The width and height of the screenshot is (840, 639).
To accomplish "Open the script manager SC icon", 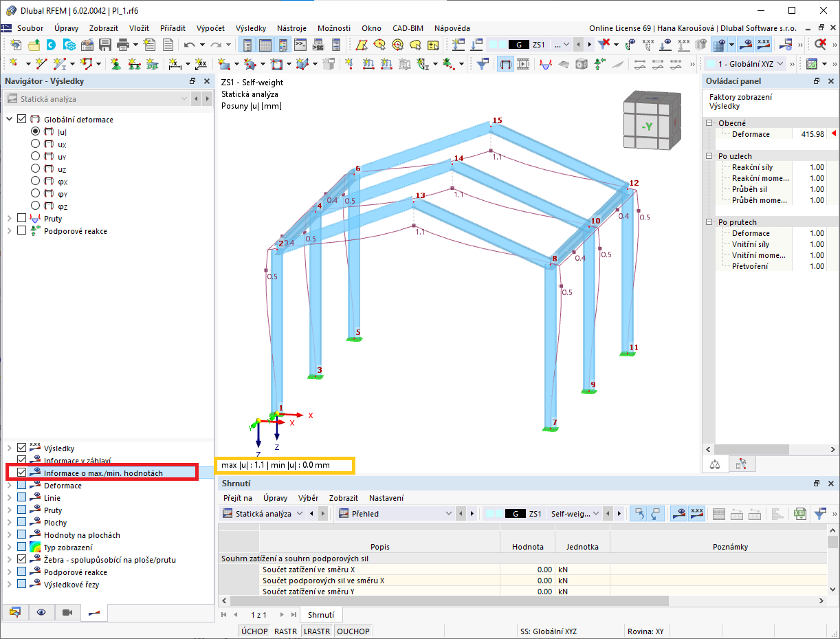I will coord(318,45).
